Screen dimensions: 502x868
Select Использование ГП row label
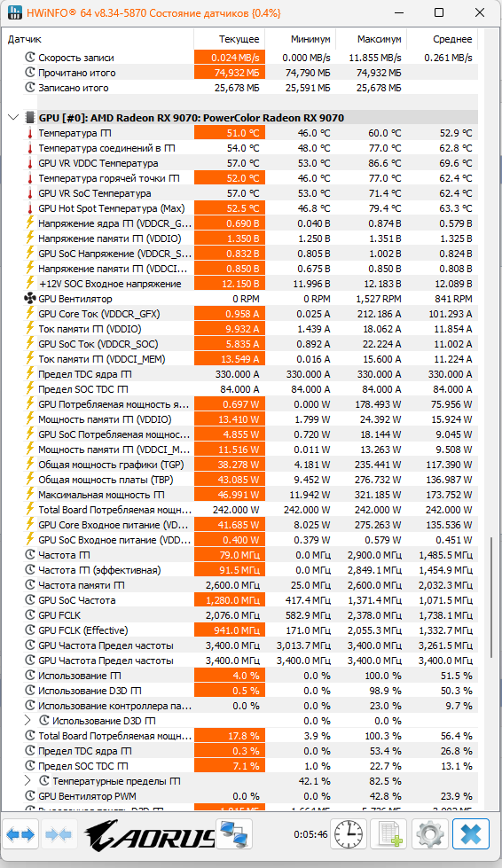pyautogui.click(x=80, y=676)
